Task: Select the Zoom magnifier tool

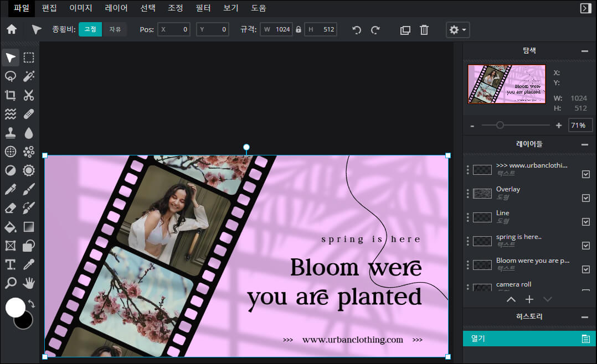Action: (11, 283)
